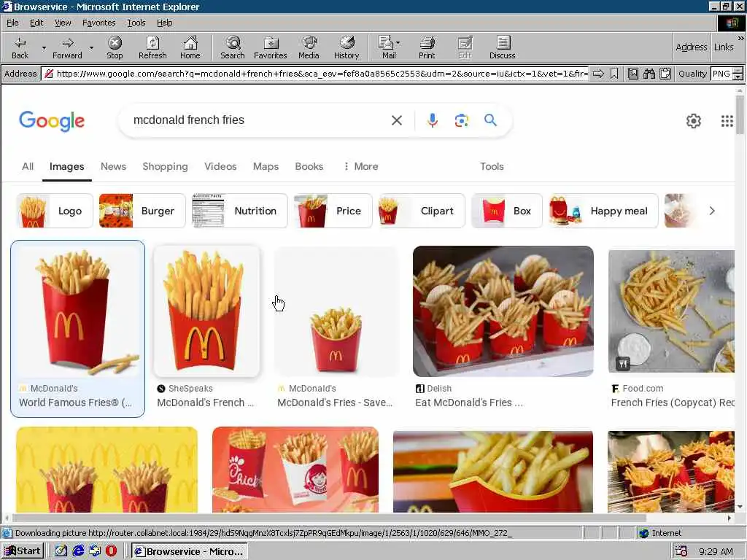Filter images by Box chip
747x560 pixels.
coord(506,211)
